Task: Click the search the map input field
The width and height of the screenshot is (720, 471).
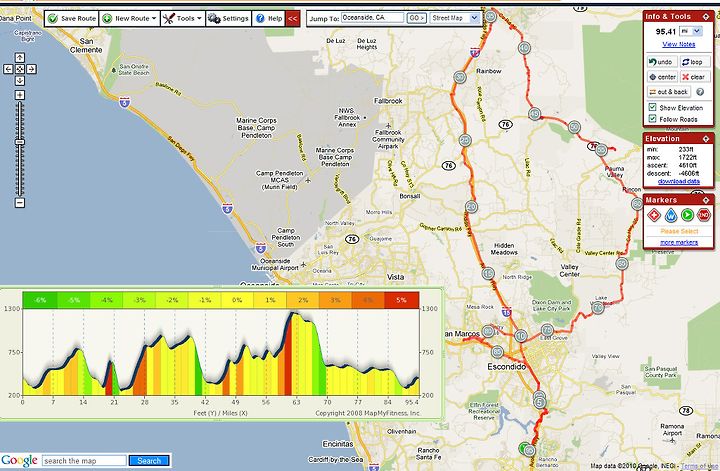Action: 84,460
